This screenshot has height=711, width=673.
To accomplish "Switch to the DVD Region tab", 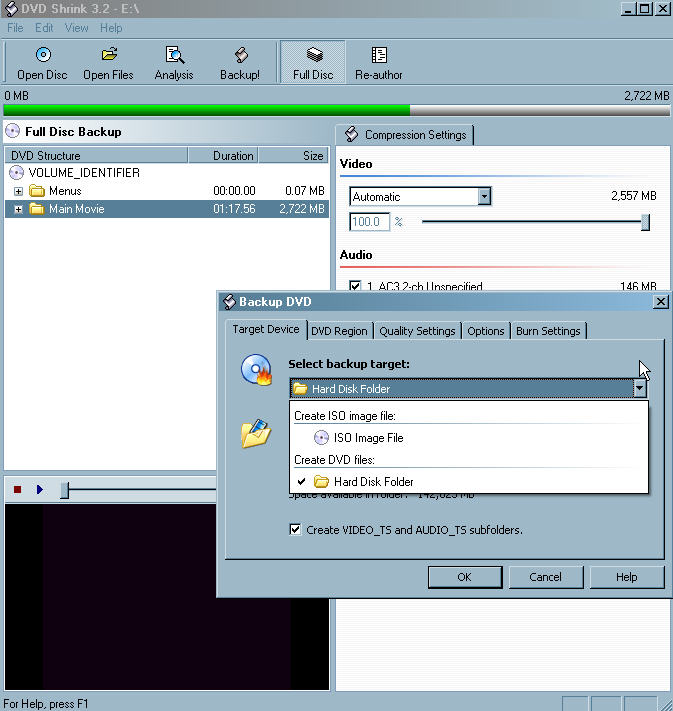I will [x=340, y=331].
